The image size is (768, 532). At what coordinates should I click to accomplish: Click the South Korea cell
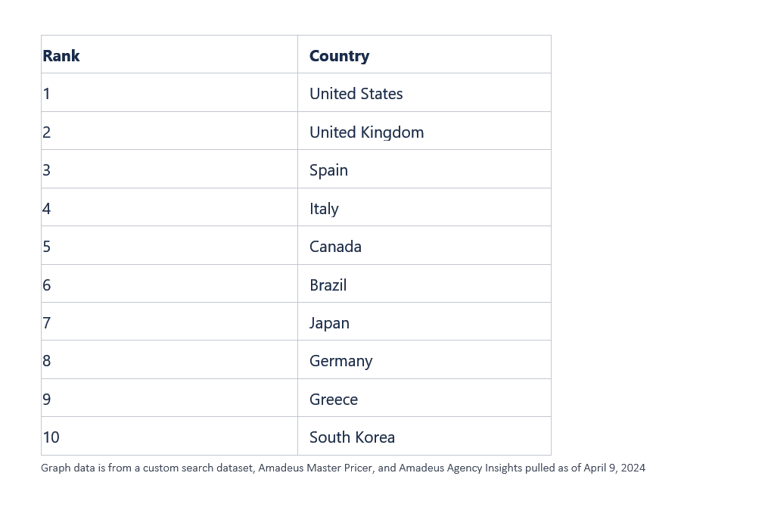(x=352, y=437)
